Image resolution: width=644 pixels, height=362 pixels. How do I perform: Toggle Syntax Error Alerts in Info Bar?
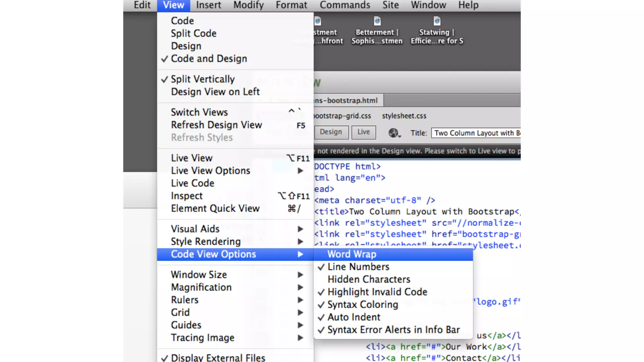[x=393, y=330]
